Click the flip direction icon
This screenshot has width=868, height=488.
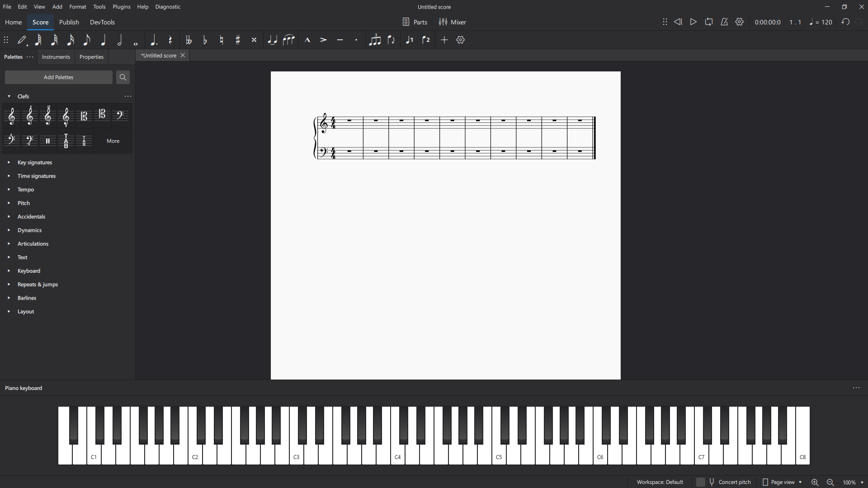point(392,40)
